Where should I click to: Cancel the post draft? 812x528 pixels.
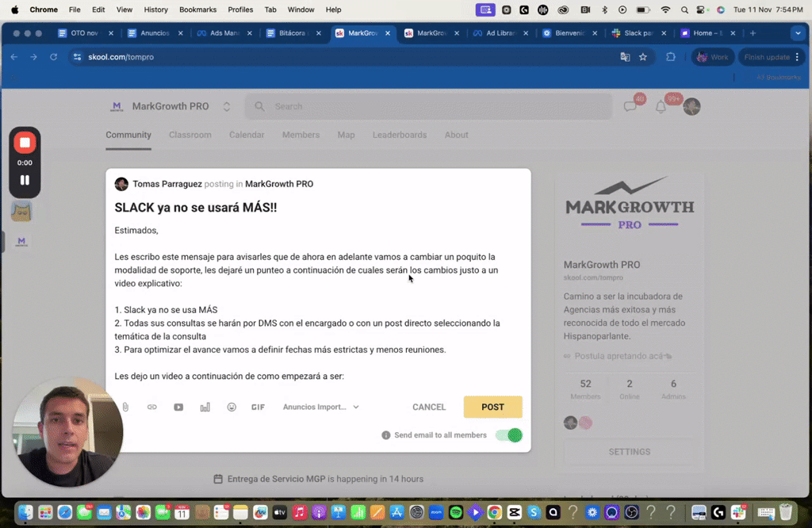tap(428, 407)
